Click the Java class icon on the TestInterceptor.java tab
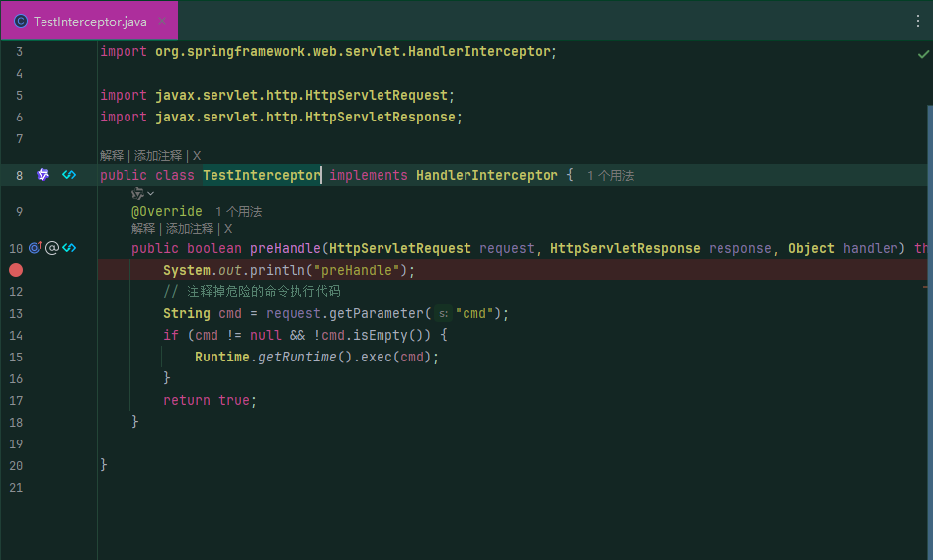 (20, 22)
